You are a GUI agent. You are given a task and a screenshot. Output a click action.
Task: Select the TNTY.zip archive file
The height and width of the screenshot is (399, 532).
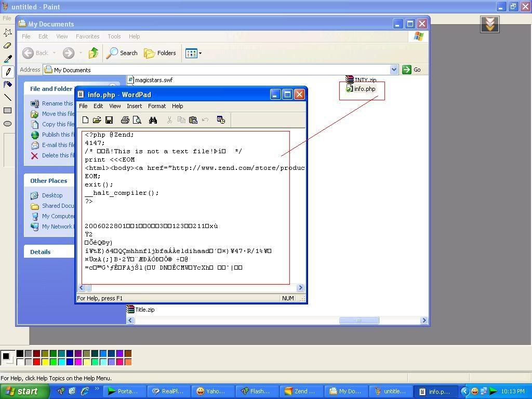coord(361,79)
